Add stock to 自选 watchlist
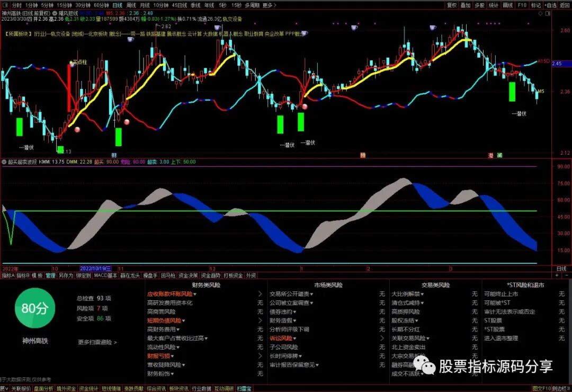This screenshot has height=392, width=572. pyautogui.click(x=550, y=5)
